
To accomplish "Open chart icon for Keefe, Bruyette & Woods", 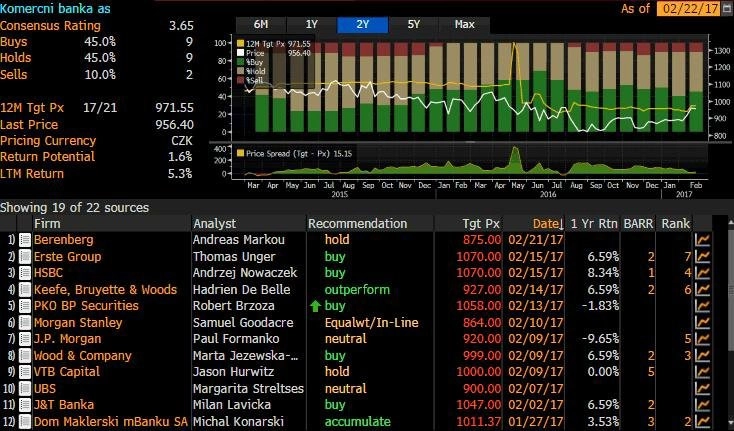I will pos(703,290).
